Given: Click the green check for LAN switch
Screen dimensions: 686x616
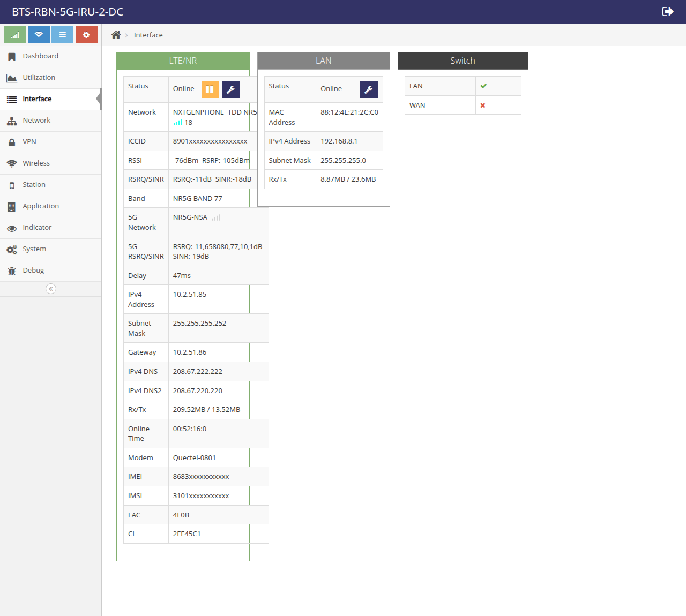Looking at the screenshot, I should coord(483,86).
